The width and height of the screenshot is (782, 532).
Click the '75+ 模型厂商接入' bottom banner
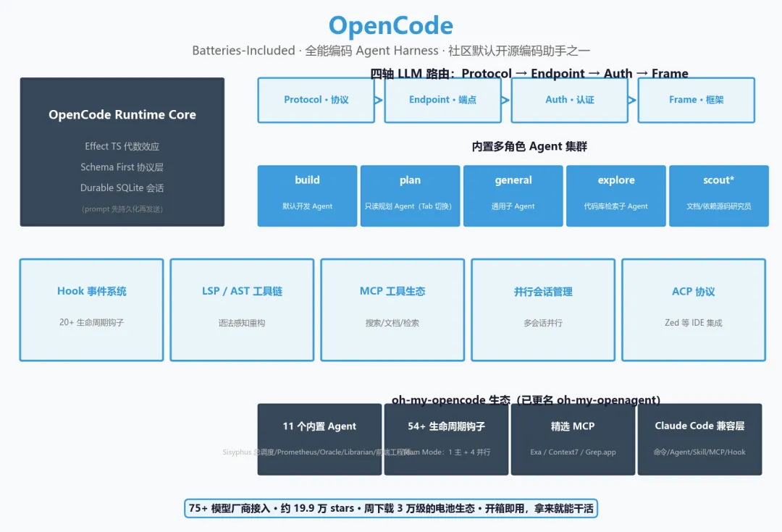(391, 508)
